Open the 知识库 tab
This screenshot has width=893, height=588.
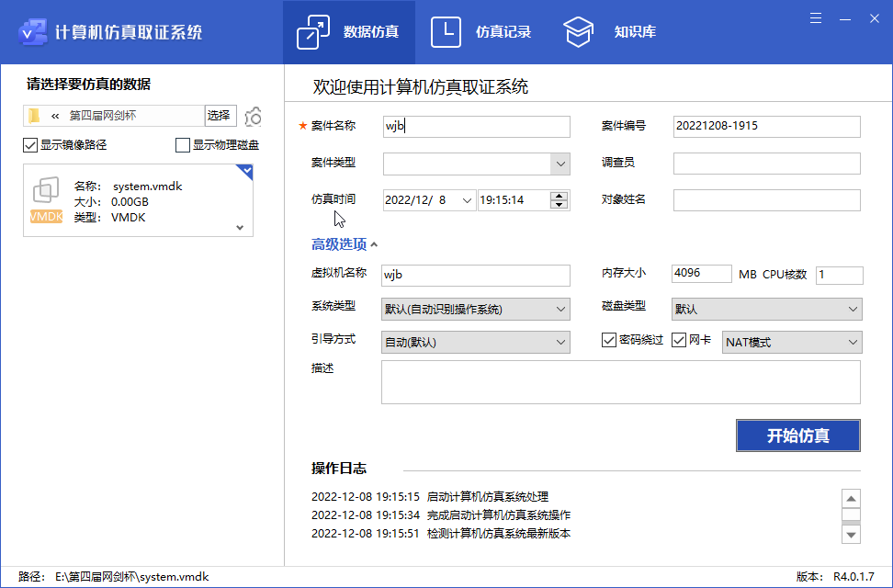tap(609, 32)
